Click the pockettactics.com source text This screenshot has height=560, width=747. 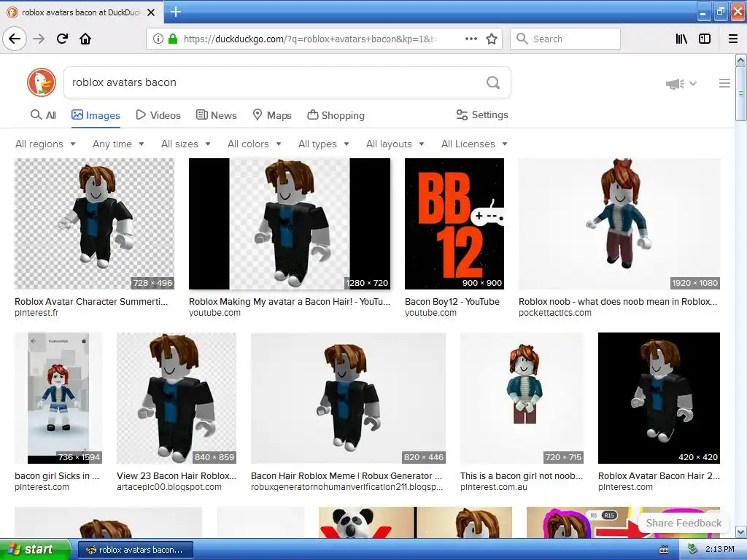pyautogui.click(x=555, y=313)
